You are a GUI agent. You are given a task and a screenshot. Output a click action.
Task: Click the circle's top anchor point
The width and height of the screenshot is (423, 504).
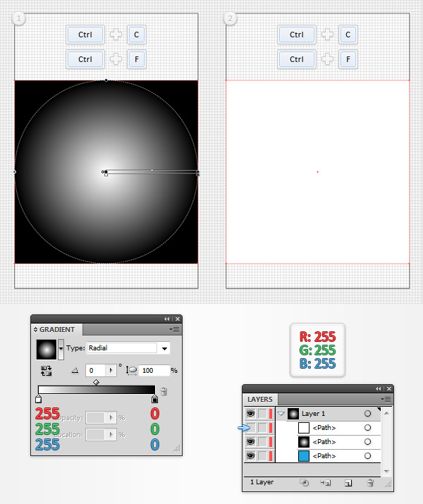point(106,80)
